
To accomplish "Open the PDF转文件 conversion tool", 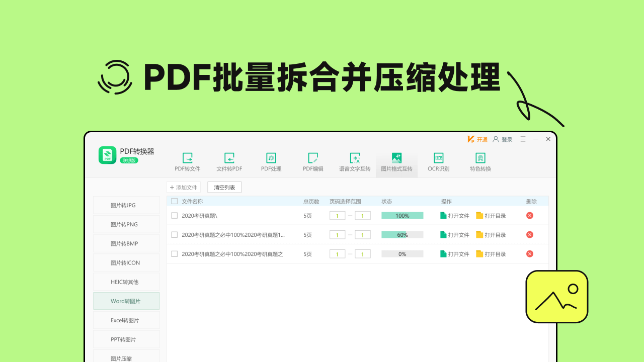I will (x=187, y=161).
